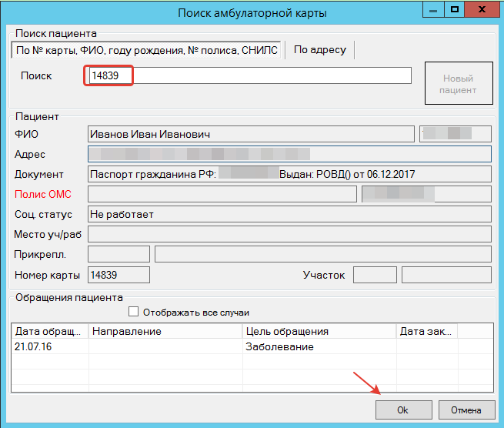
Task: Click the Номер карты field
Action: pos(118,274)
